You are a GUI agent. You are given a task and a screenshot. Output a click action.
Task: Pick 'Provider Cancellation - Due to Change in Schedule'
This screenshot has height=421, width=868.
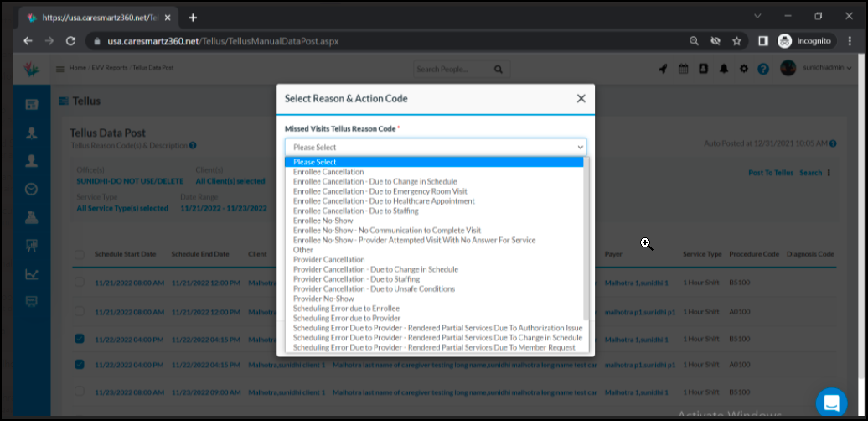point(375,269)
